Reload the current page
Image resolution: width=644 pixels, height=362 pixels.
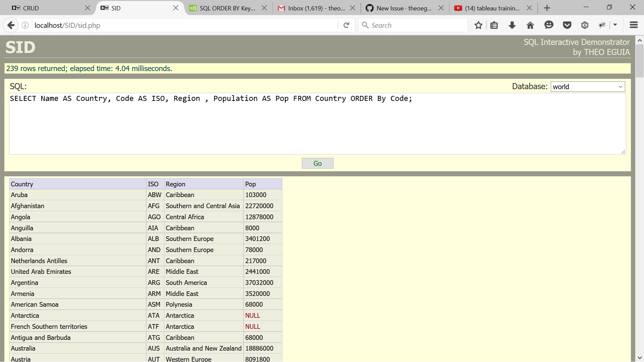pyautogui.click(x=346, y=25)
